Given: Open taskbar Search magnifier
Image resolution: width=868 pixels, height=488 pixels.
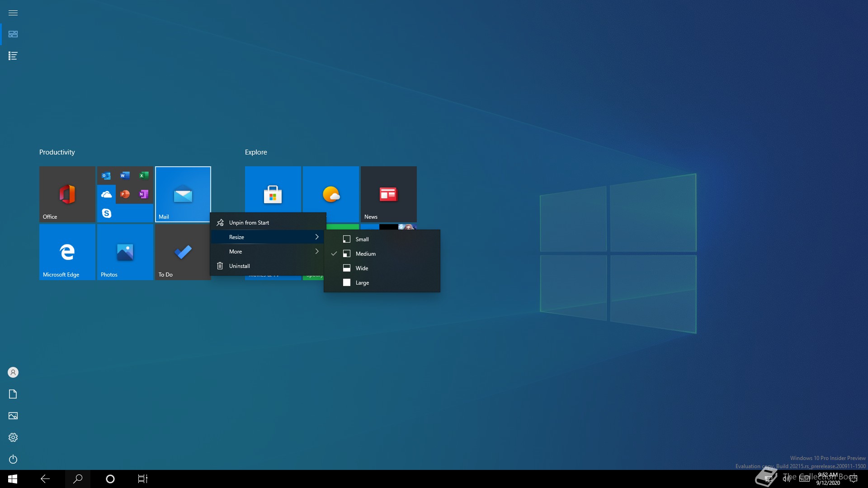Looking at the screenshot, I should tap(78, 479).
